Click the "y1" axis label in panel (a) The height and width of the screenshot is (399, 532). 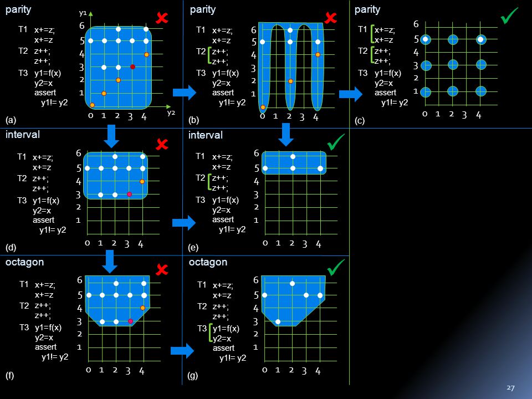(x=83, y=13)
